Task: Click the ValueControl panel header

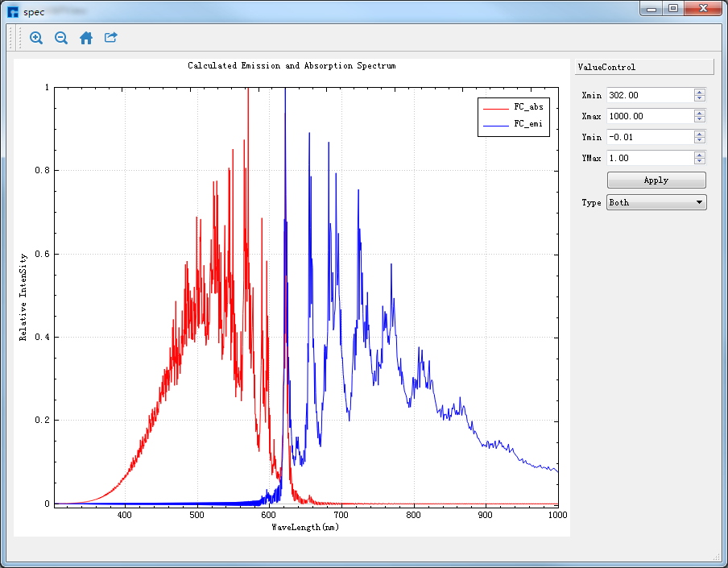Action: pyautogui.click(x=643, y=68)
